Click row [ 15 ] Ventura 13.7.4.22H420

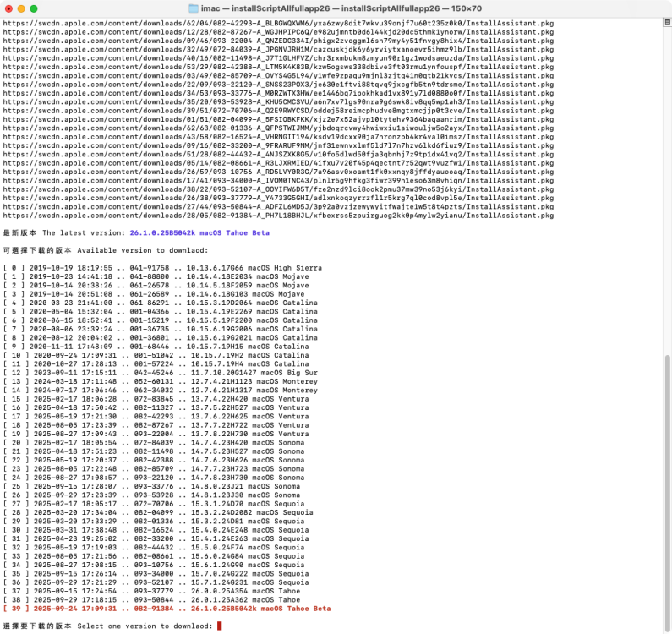[x=156, y=399]
